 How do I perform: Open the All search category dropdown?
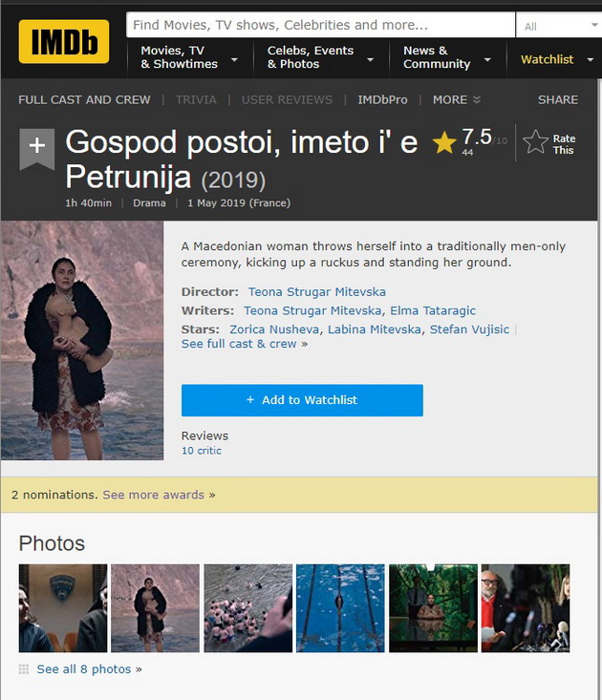click(559, 26)
